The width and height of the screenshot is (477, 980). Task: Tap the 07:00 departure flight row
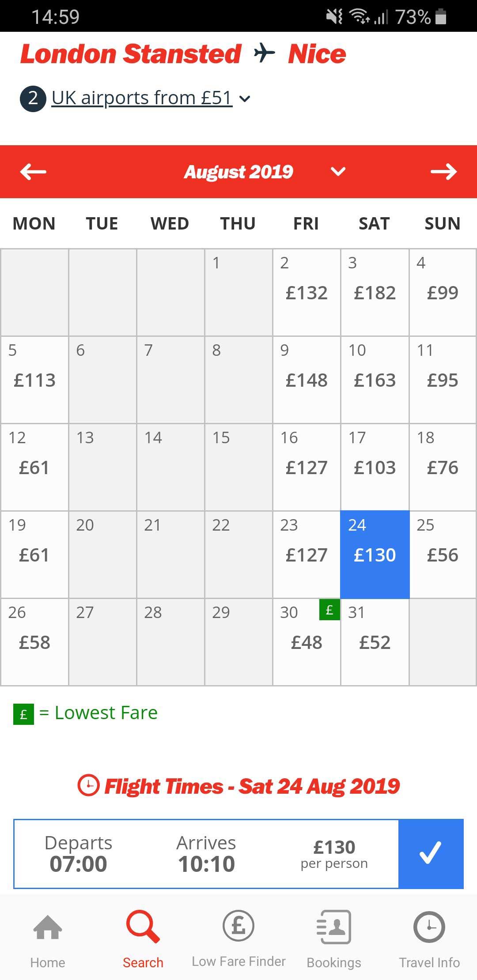pos(206,853)
